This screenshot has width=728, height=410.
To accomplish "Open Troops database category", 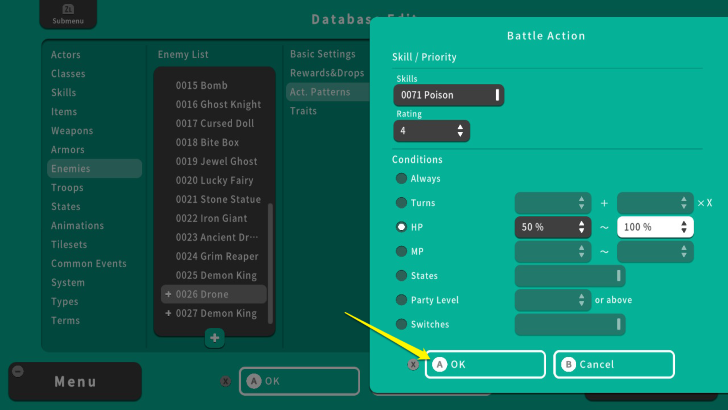I will point(67,188).
